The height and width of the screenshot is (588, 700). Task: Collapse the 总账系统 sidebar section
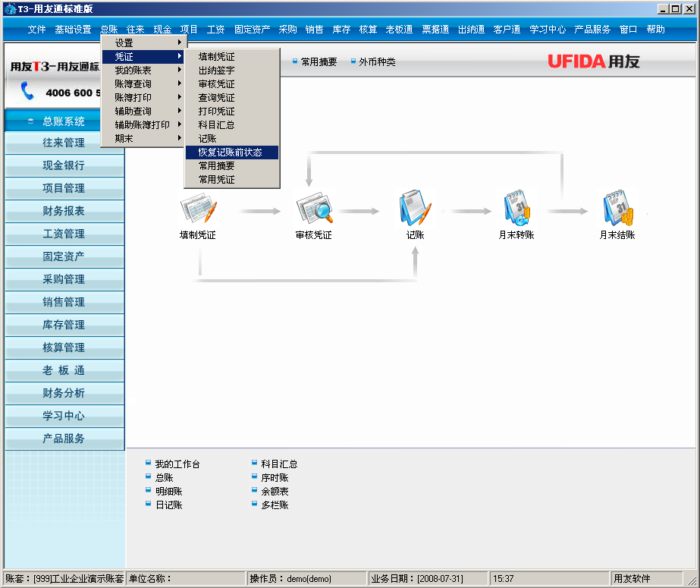30,121
